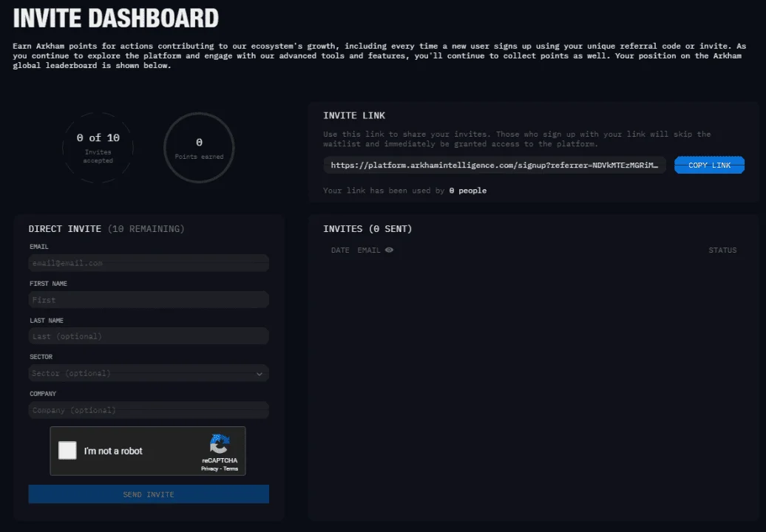This screenshot has width=766, height=532.
Task: Toggle email visibility eye icon
Action: coord(389,250)
